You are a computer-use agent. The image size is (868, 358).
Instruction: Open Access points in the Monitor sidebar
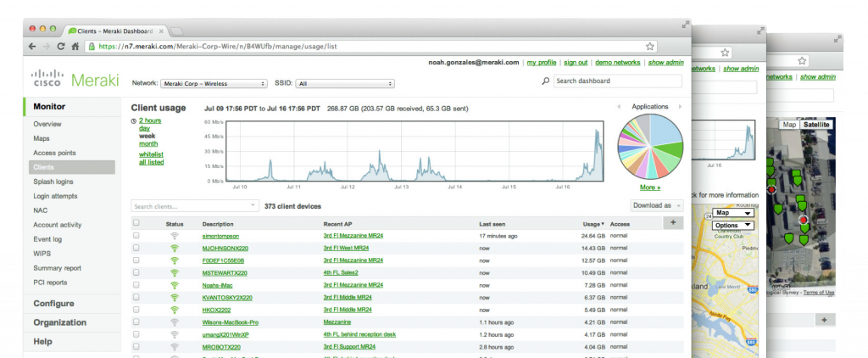54,153
